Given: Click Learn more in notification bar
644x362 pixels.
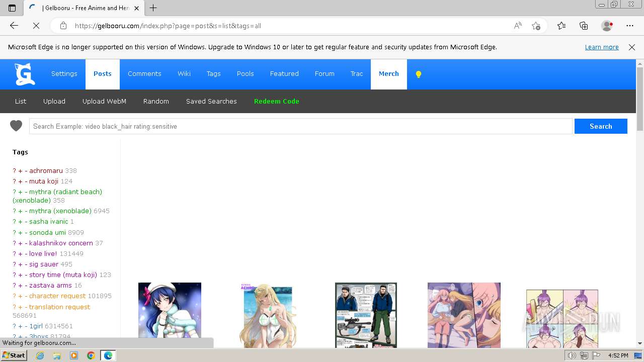Looking at the screenshot, I should (602, 47).
